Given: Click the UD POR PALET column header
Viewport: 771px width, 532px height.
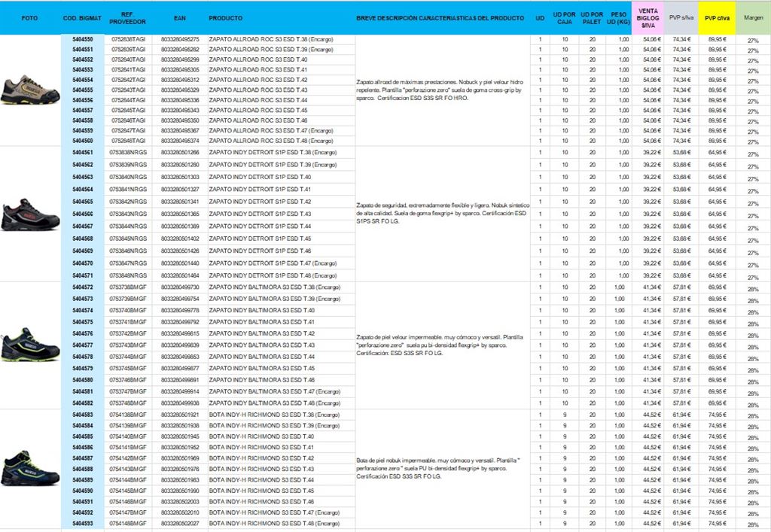Looking at the screenshot, I should 593,17.
